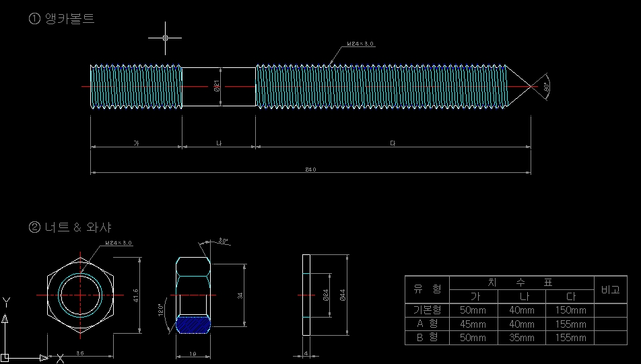Select the hexagon nut front view center
The height and width of the screenshot is (364, 641).
(81, 295)
